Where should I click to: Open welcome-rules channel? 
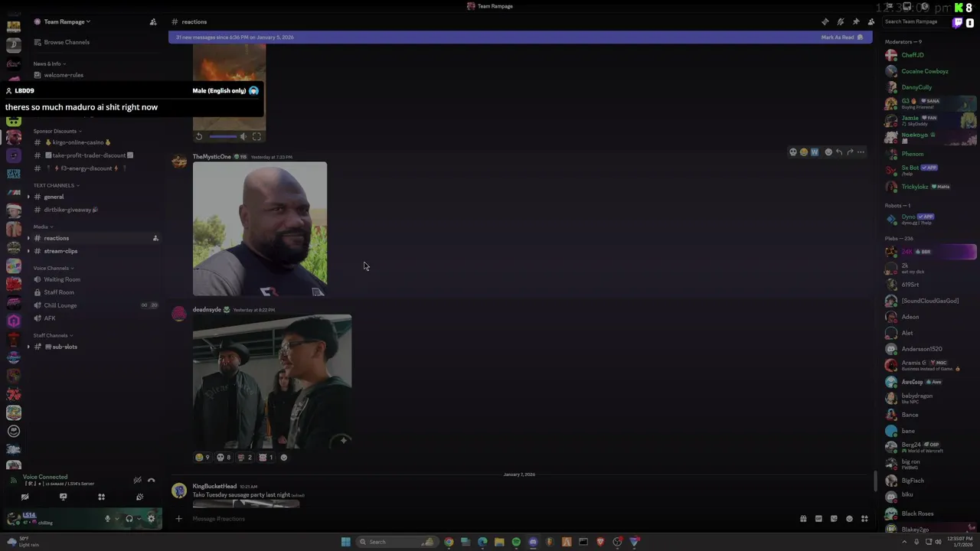coord(64,75)
